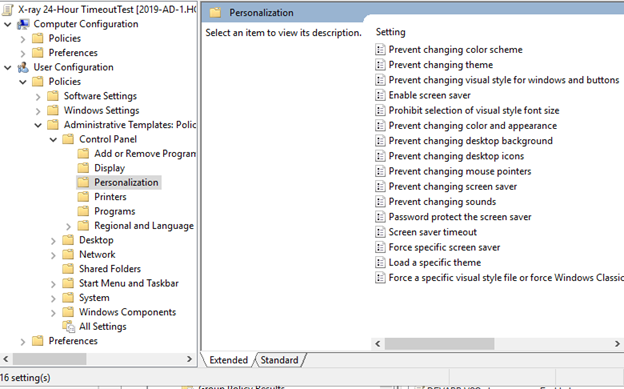Click the Add or Remove Programs folder icon
The width and height of the screenshot is (624, 389).
tap(83, 153)
